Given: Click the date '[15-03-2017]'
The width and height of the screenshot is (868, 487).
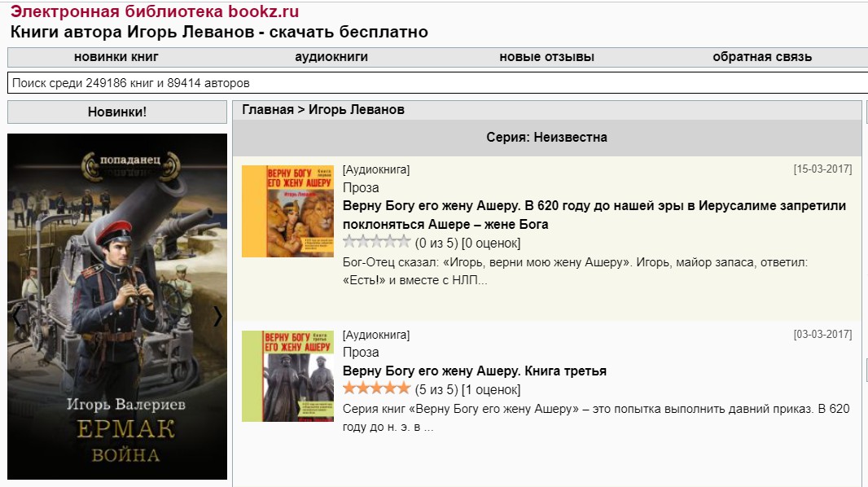Looking at the screenshot, I should pyautogui.click(x=822, y=169).
